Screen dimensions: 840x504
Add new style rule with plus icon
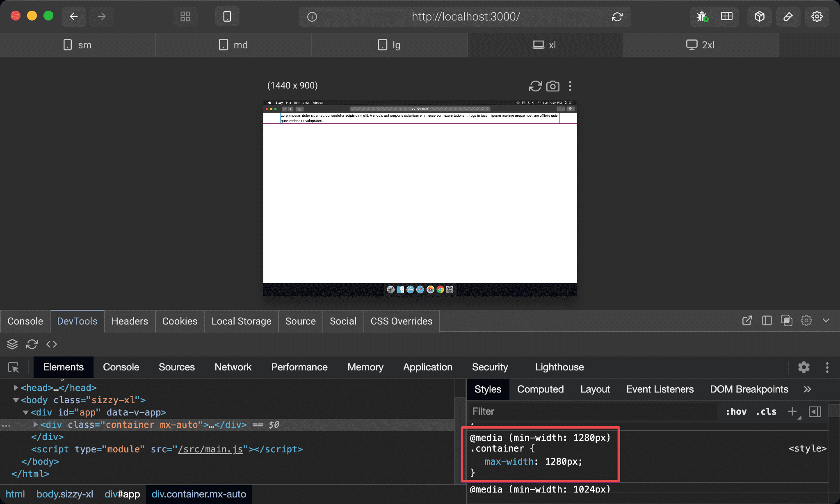793,411
